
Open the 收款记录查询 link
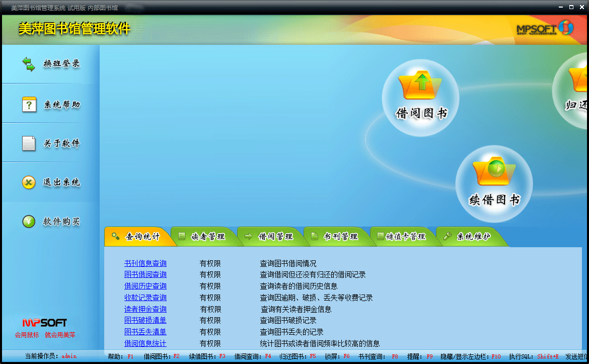(145, 298)
